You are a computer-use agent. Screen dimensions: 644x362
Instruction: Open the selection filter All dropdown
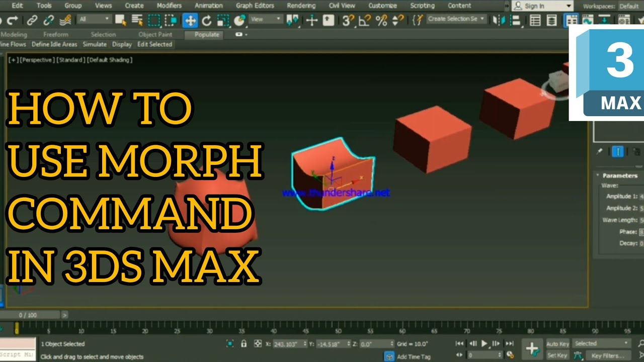[94, 19]
